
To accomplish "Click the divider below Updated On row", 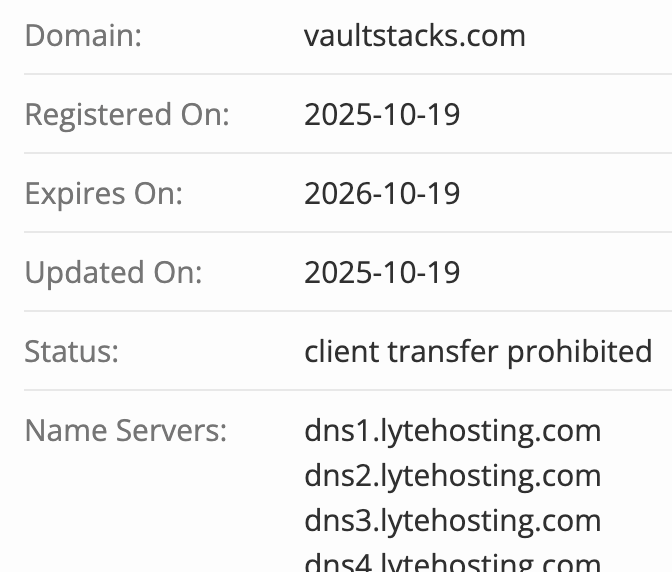I will click(x=336, y=311).
